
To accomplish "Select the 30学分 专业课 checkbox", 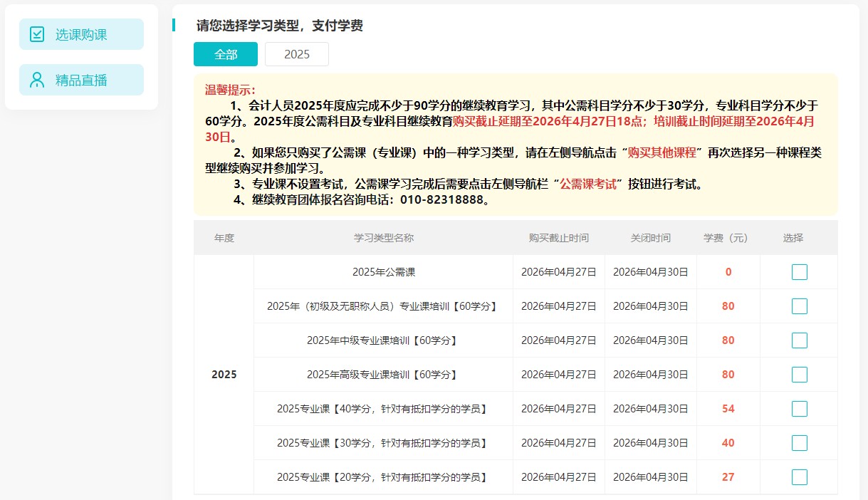I will click(799, 443).
